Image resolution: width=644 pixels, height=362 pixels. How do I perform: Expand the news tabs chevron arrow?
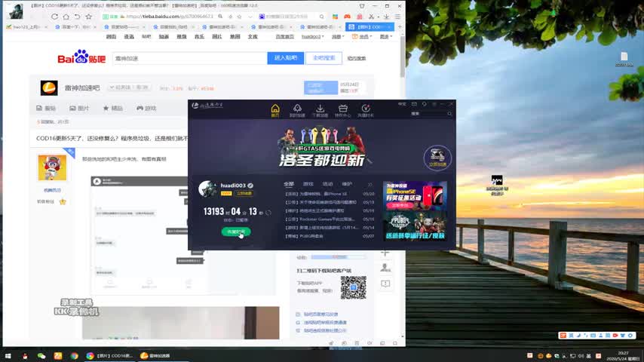click(370, 184)
